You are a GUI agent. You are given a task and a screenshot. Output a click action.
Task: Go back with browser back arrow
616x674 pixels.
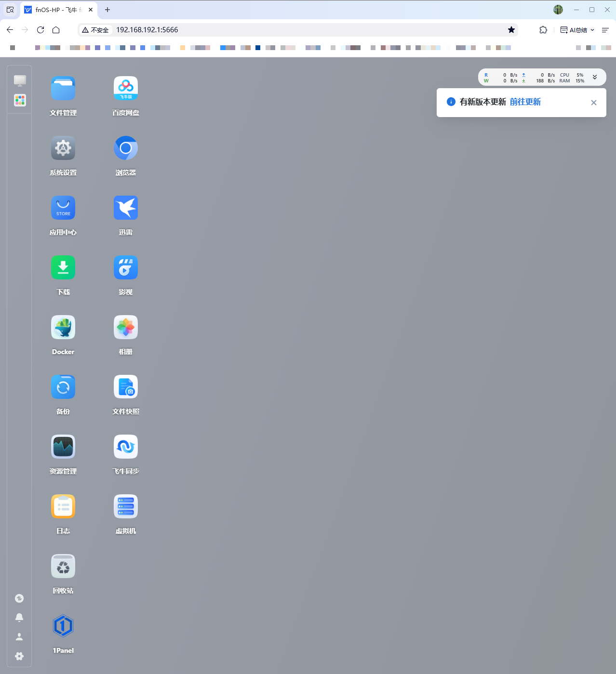pos(10,30)
